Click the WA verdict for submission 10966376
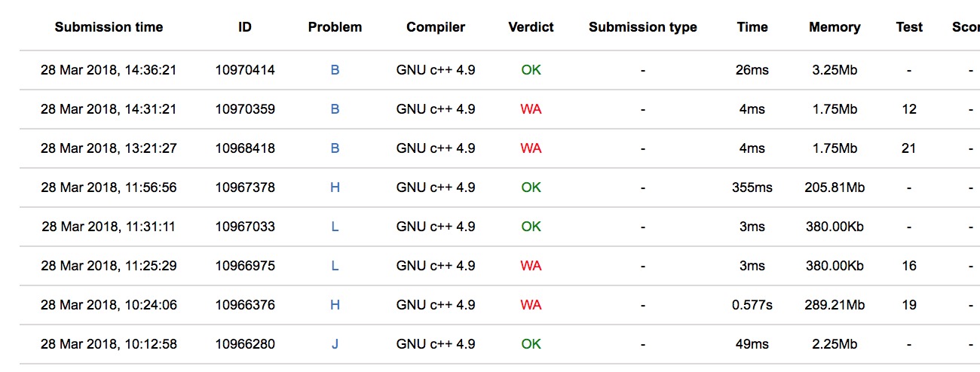The image size is (980, 372). (531, 305)
